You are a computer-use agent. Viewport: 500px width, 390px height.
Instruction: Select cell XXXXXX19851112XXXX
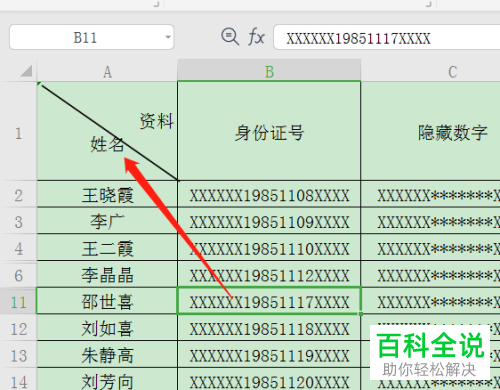tap(269, 275)
